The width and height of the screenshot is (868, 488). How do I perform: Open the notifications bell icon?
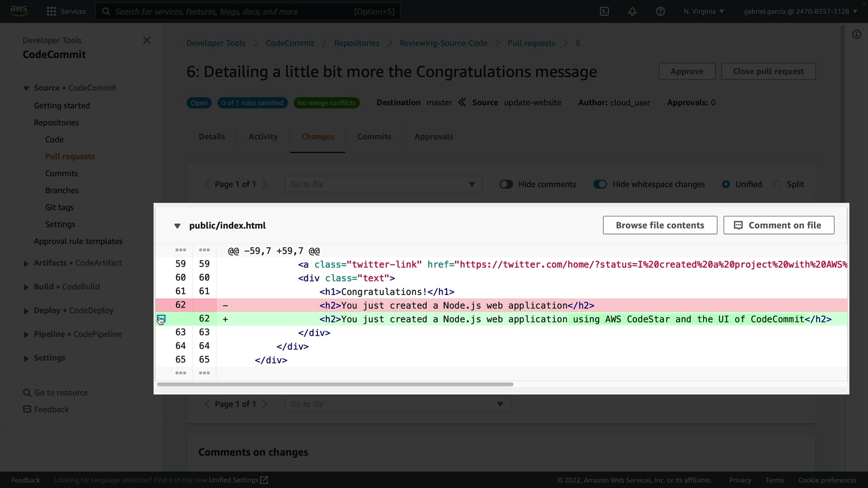[632, 11]
